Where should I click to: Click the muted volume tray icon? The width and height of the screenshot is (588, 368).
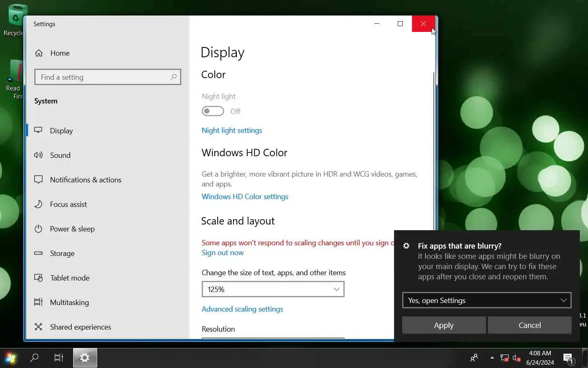coord(517,358)
